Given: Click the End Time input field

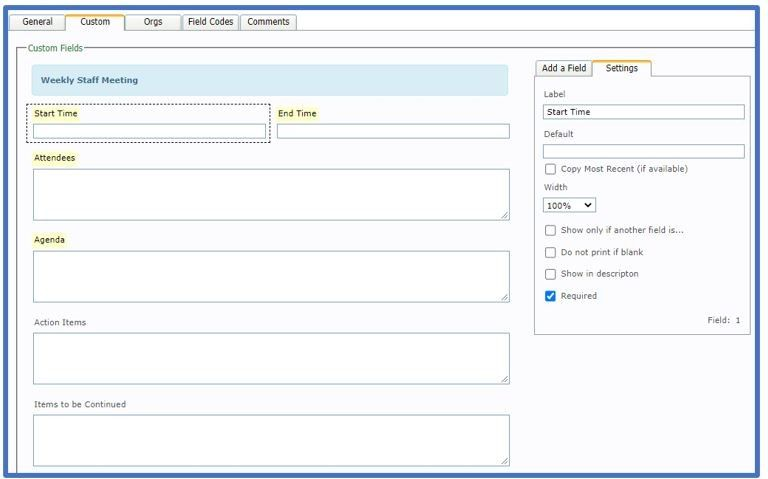Looking at the screenshot, I should (393, 131).
